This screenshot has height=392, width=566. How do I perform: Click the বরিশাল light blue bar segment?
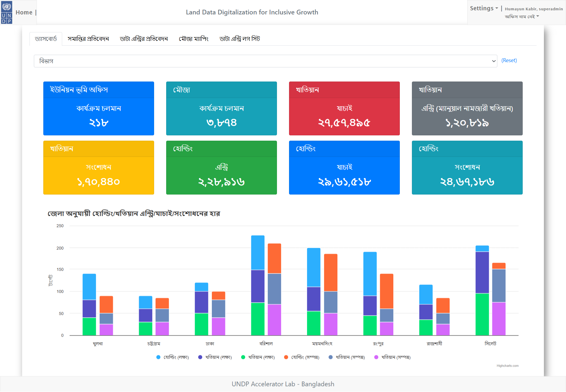(x=258, y=252)
